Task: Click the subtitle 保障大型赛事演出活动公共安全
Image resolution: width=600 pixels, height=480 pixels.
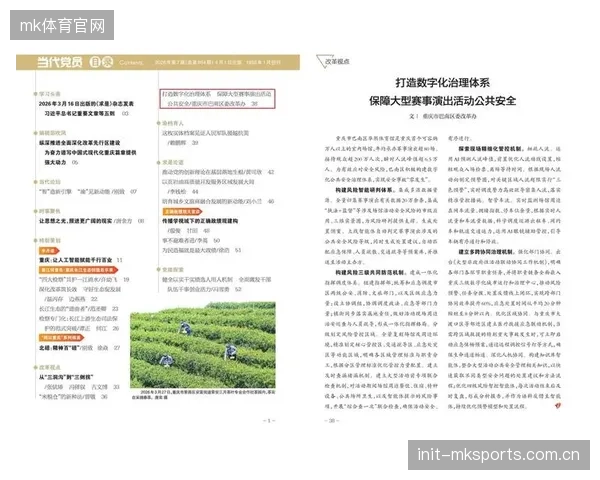Action: pos(442,101)
